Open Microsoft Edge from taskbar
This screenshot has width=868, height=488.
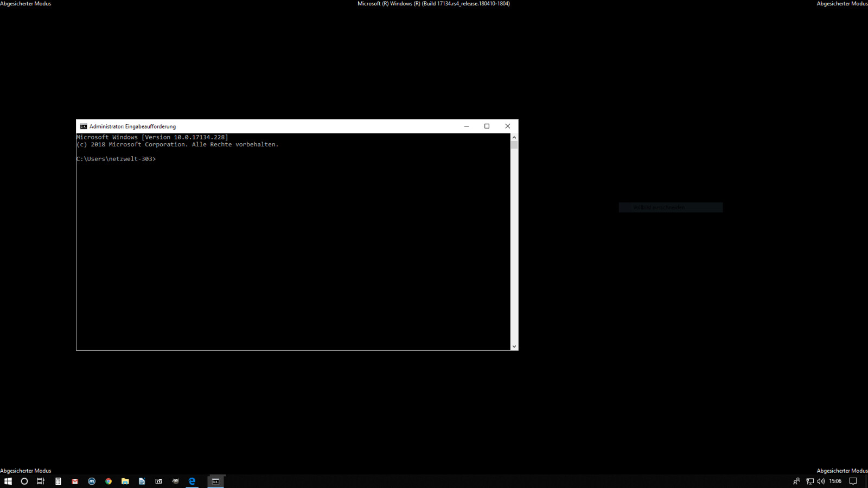[192, 481]
